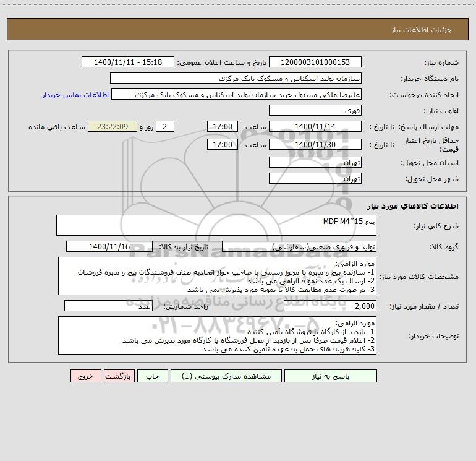
Task: Click the پاسخ به نیاز button
Action: pyautogui.click(x=331, y=376)
